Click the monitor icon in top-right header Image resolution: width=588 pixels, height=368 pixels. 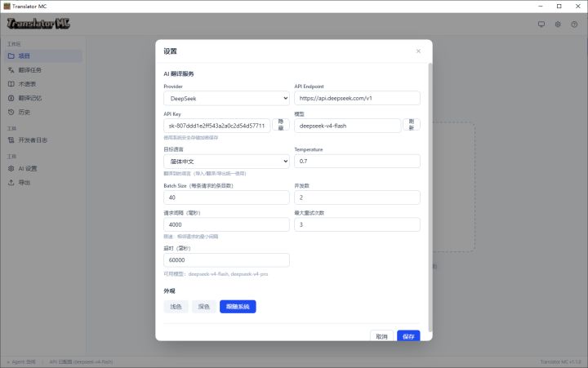pos(541,24)
